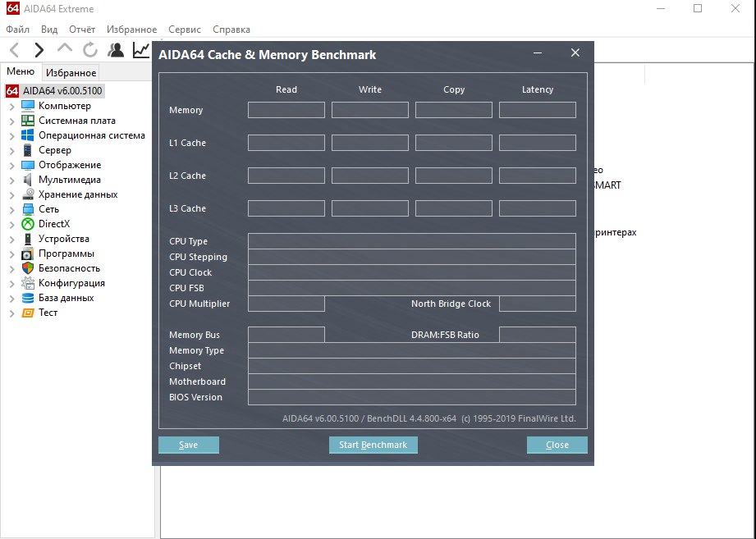
Task: Click the CPU Type value field
Action: point(412,241)
